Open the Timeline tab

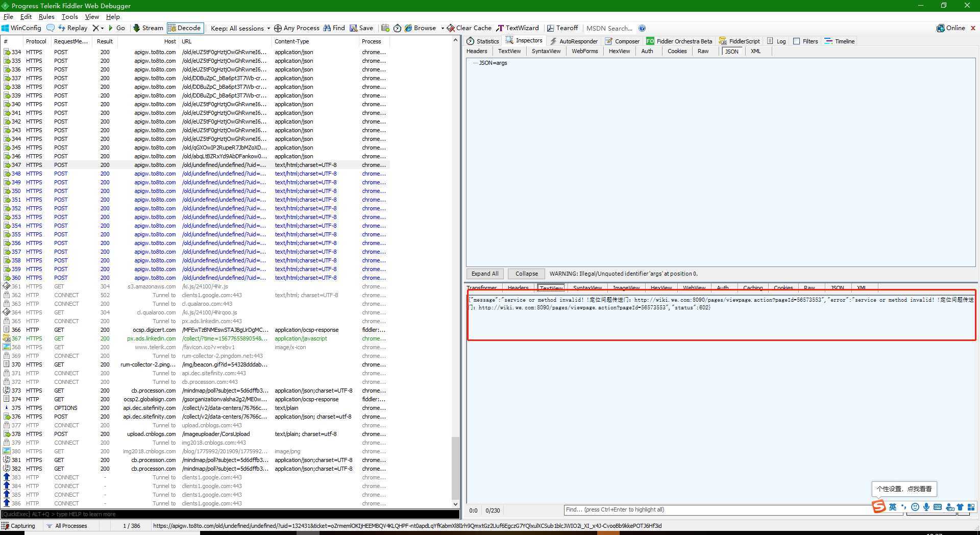point(840,41)
